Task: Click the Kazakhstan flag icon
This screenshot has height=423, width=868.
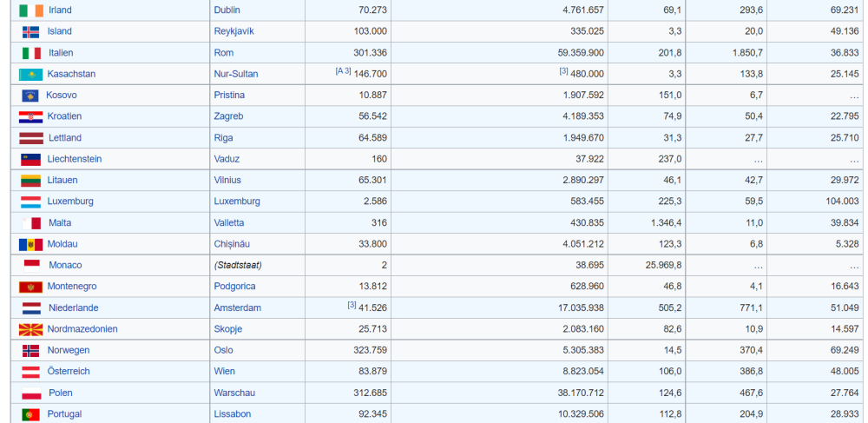Action: pyautogui.click(x=30, y=75)
